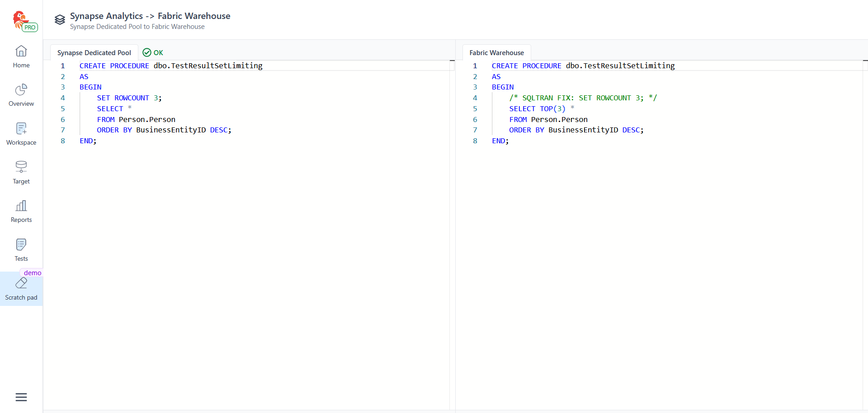This screenshot has height=413, width=868.
Task: Go to Overview pie chart icon
Action: pos(21,90)
